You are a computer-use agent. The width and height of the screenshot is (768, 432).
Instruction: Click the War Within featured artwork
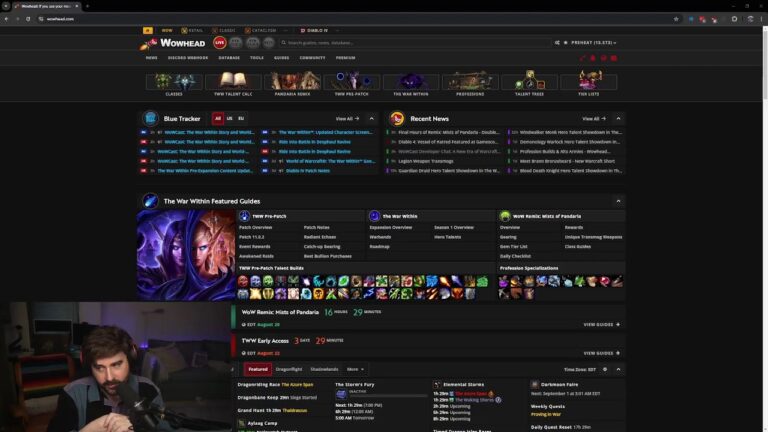186,255
